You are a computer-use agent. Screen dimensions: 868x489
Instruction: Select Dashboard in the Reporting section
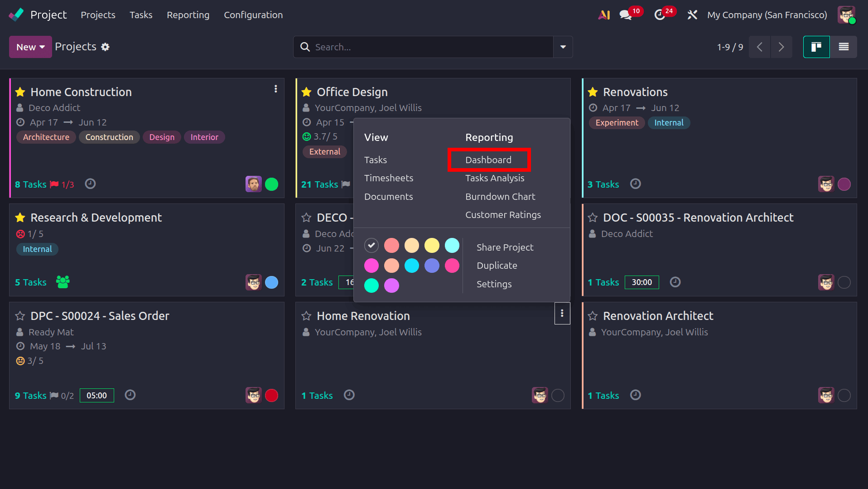pyautogui.click(x=488, y=160)
